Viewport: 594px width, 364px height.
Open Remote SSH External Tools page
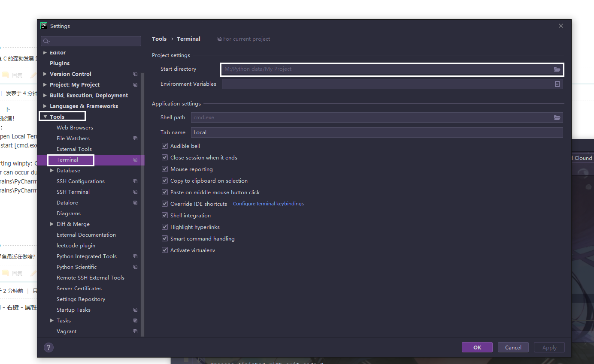click(x=91, y=278)
